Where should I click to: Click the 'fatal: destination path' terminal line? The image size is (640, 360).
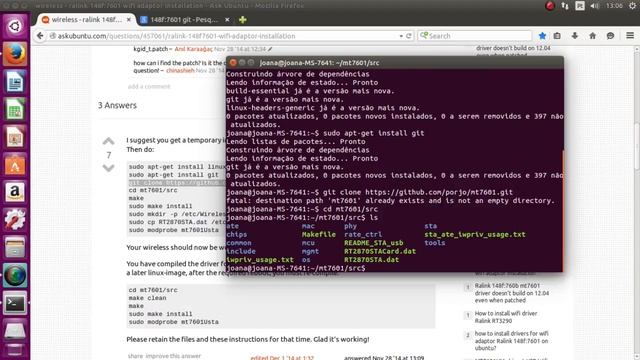point(391,200)
